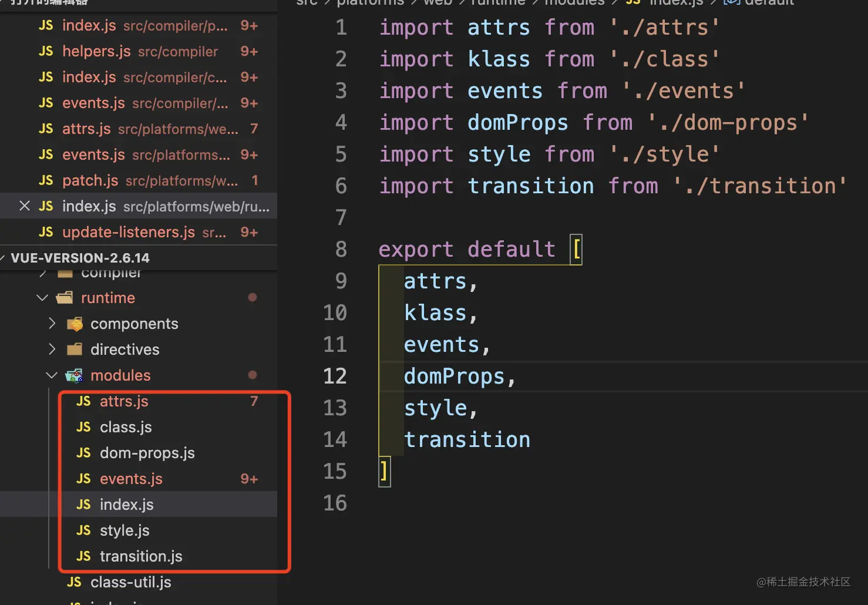This screenshot has width=868, height=605.
Task: Click the JS icon beside style.js
Action: 83,530
